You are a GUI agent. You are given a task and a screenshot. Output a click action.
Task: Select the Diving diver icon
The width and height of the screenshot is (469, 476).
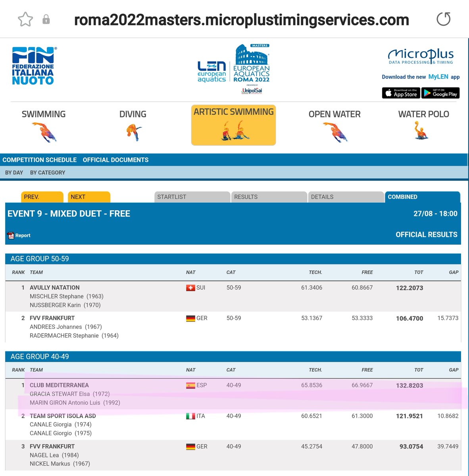133,132
